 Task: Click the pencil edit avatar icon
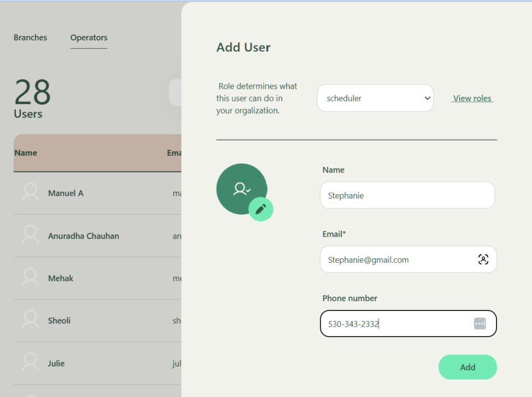pyautogui.click(x=260, y=209)
